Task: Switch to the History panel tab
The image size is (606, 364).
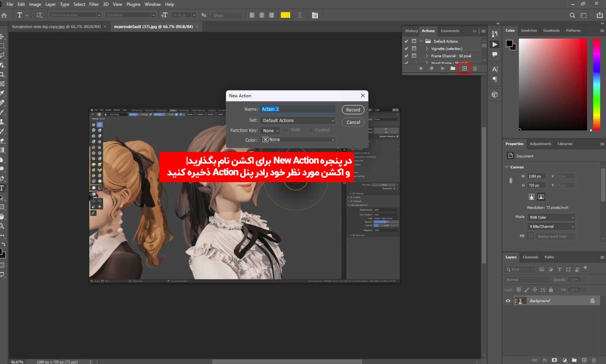Action: click(411, 31)
